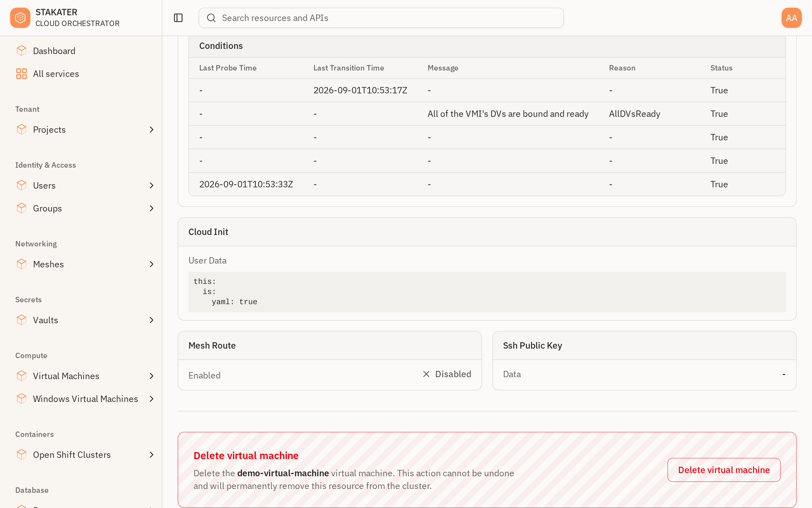
Task: Click the Reason column header
Action: 622,68
